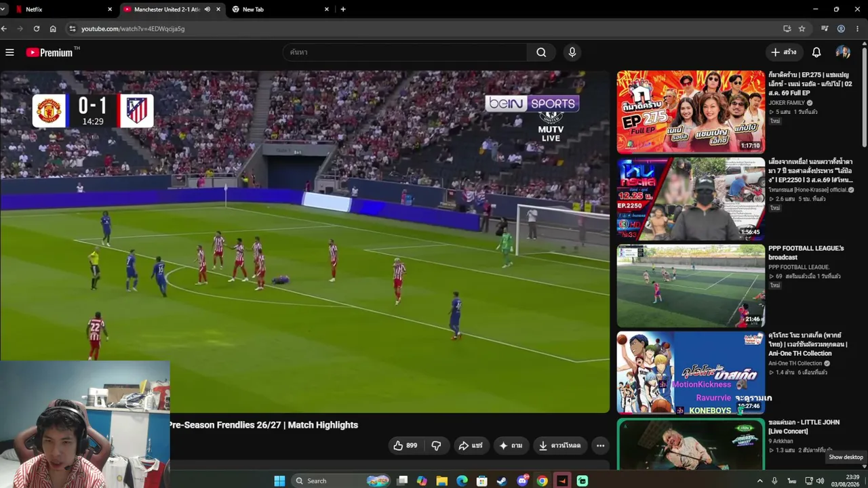Viewport: 868px width, 488px height.
Task: Close the Netflix tab
Action: (110, 9)
